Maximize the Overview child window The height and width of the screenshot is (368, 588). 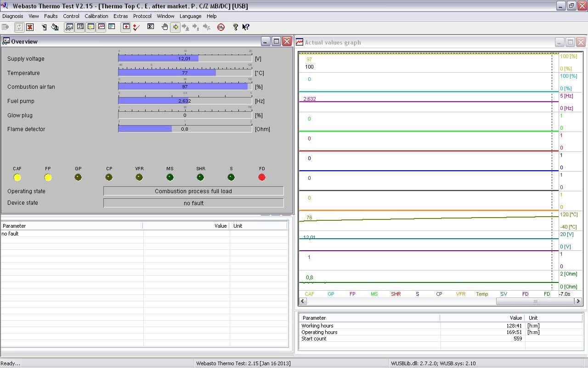pos(276,41)
